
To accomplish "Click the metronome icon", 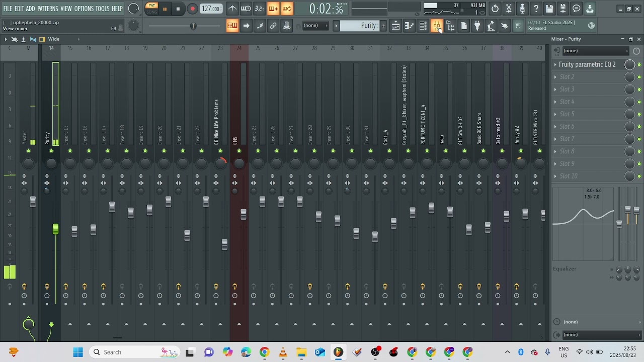I will 232,9.
